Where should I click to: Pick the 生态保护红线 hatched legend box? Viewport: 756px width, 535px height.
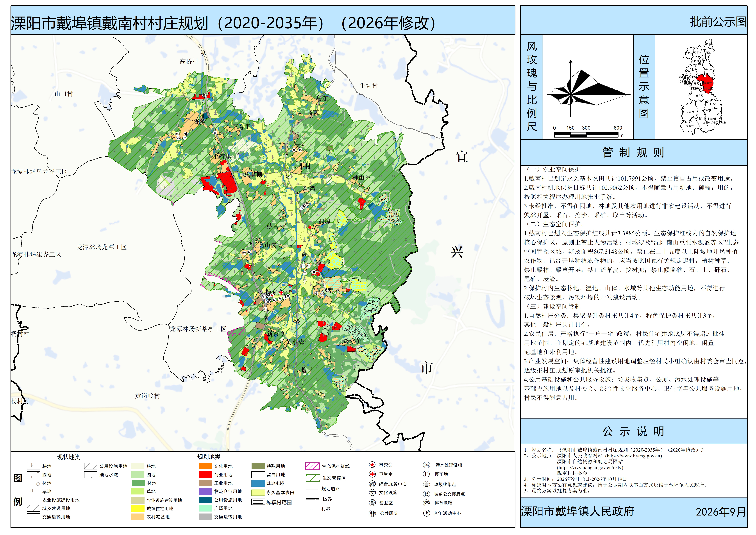pyautogui.click(x=312, y=466)
